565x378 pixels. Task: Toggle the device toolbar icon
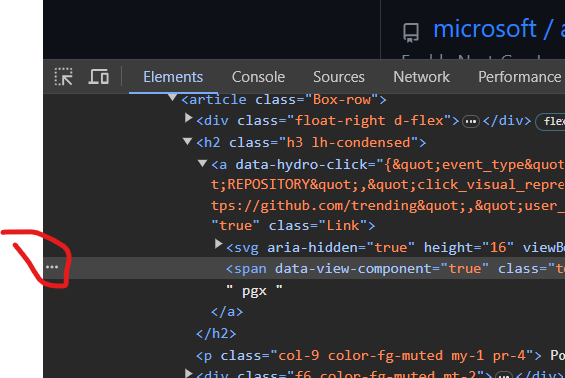click(x=98, y=77)
